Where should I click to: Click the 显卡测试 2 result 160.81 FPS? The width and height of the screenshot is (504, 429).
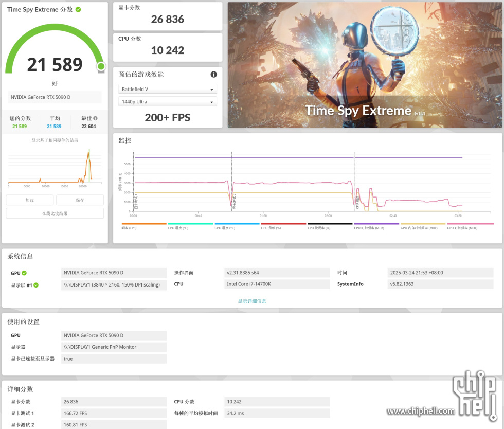[x=114, y=425]
